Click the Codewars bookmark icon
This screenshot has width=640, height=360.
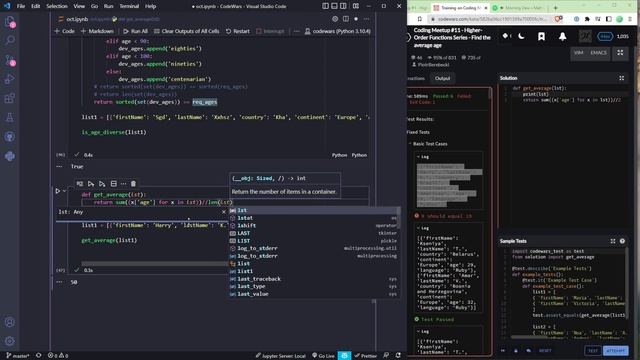541,36
